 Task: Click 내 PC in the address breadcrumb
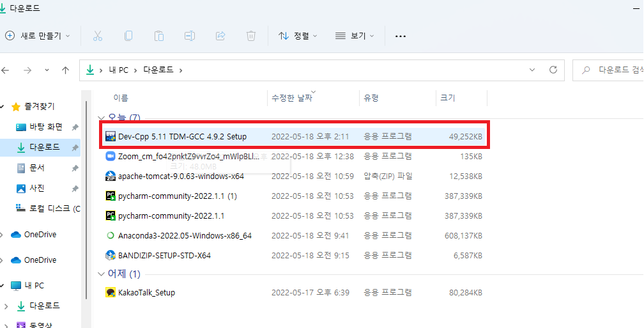[x=119, y=70]
